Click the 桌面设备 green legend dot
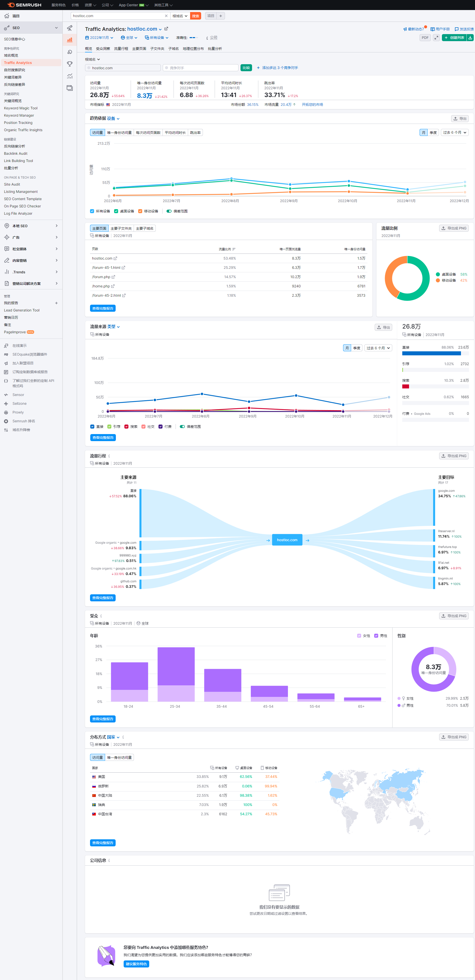Image resolution: width=475 pixels, height=980 pixels. [x=438, y=274]
